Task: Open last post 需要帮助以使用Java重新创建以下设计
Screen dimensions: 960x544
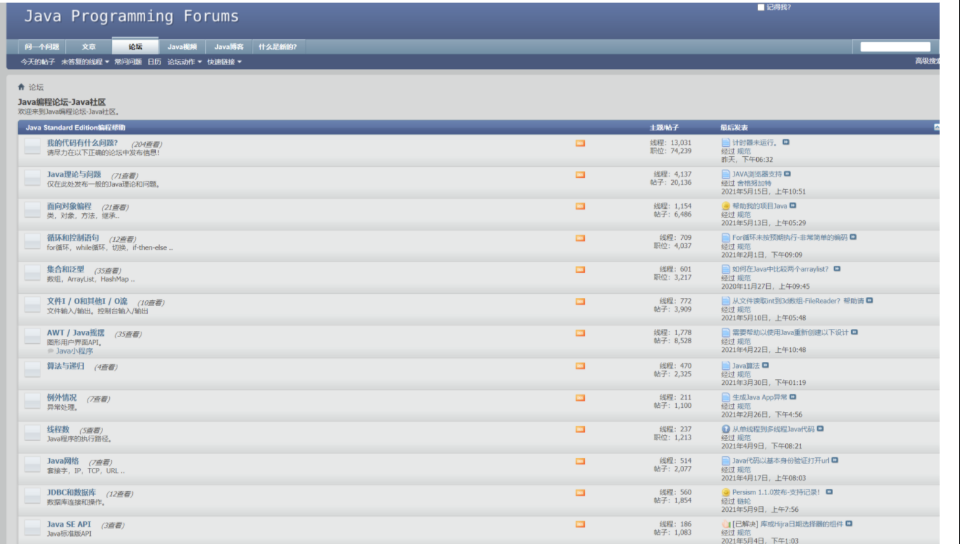Action: click(790, 332)
